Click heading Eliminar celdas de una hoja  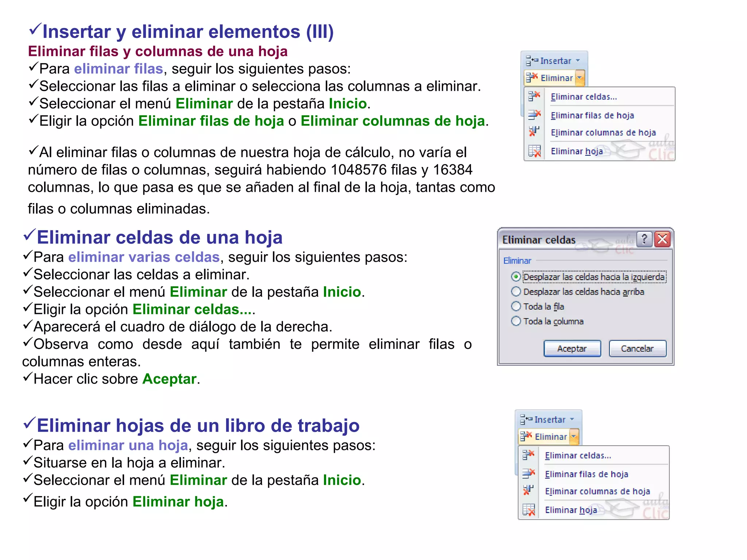(160, 237)
